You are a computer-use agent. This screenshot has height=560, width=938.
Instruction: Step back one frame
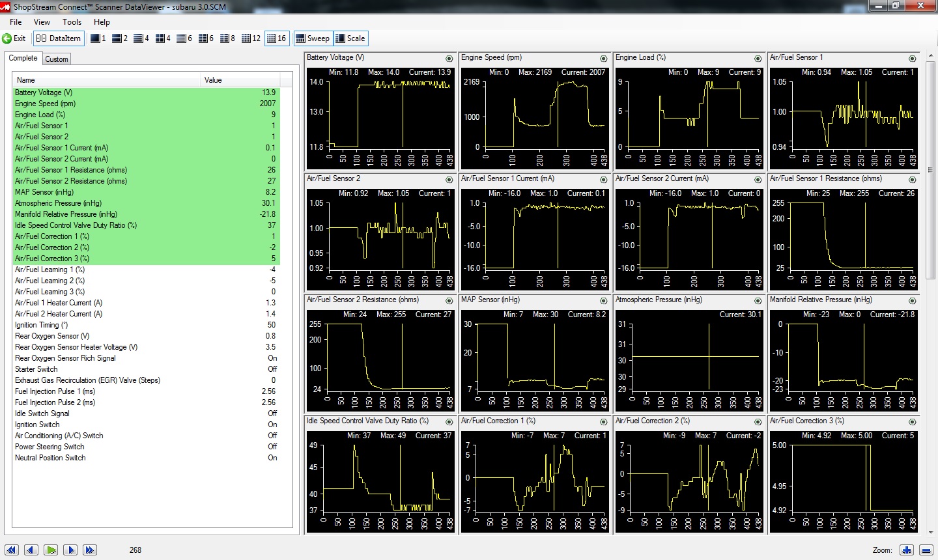[31, 550]
